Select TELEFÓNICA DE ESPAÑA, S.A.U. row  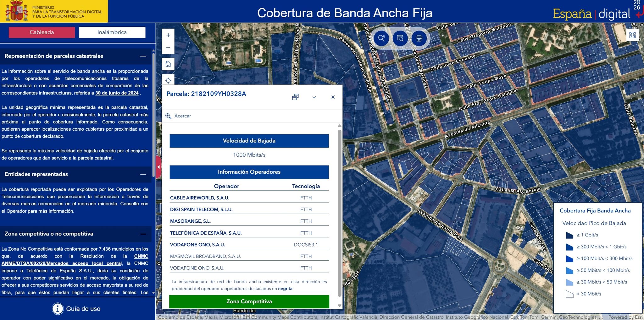pos(249,233)
